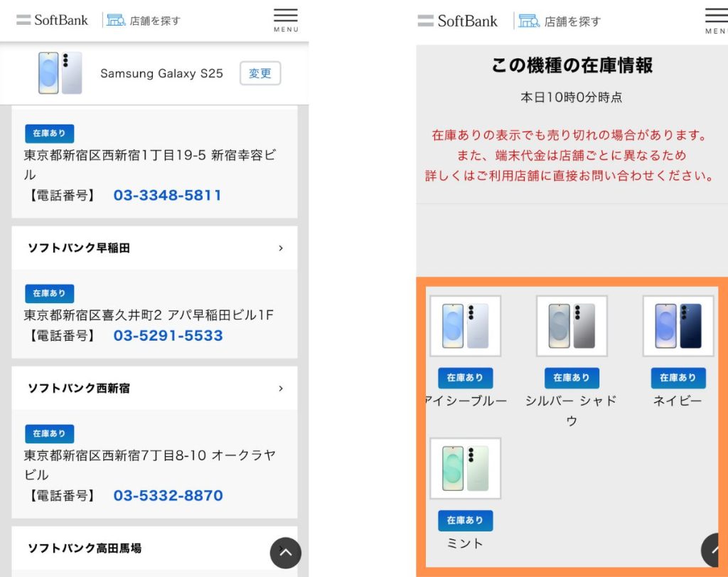Click address 東京都新宿区西新宿7丁目8-10 オークラヤビル
The image size is (728, 577).
coord(150,465)
